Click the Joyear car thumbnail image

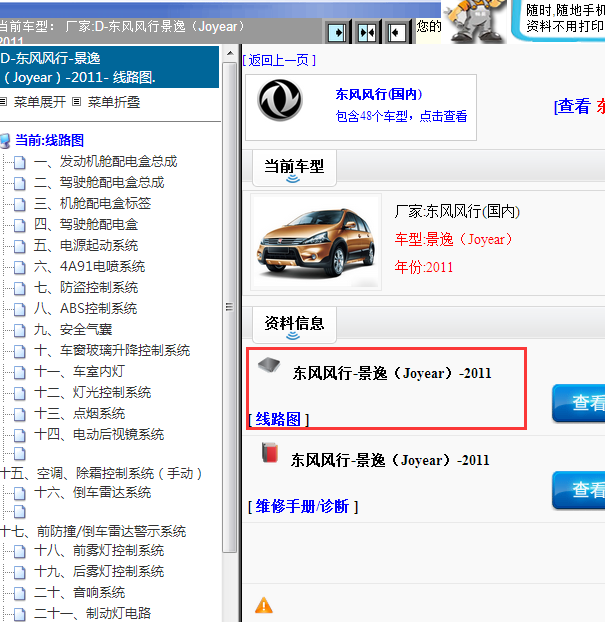click(316, 242)
